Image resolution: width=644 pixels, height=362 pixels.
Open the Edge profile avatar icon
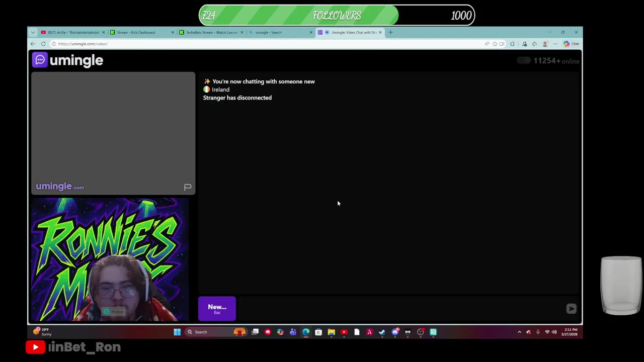pos(545,44)
